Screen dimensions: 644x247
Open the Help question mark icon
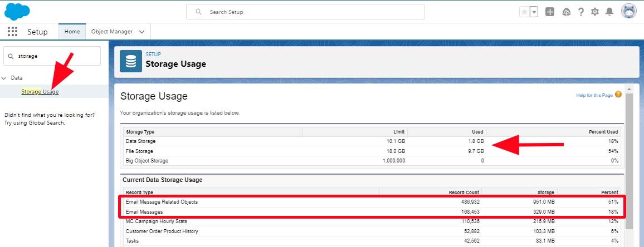click(x=581, y=12)
